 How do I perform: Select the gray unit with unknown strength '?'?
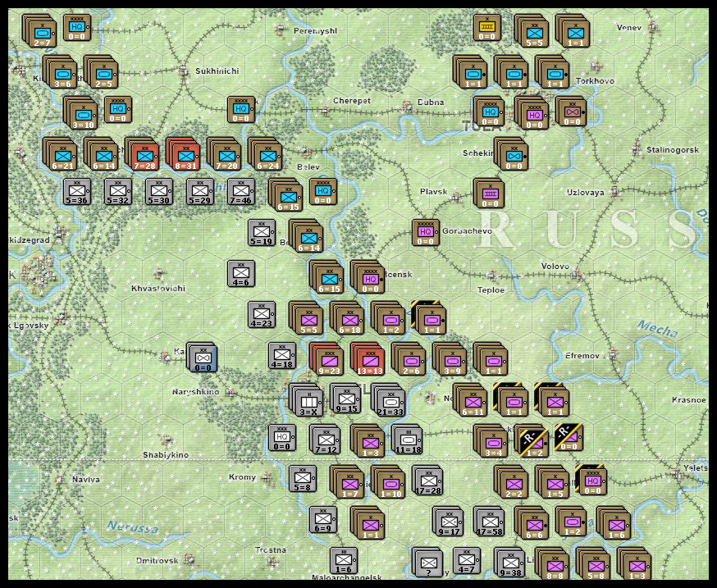(x=428, y=563)
